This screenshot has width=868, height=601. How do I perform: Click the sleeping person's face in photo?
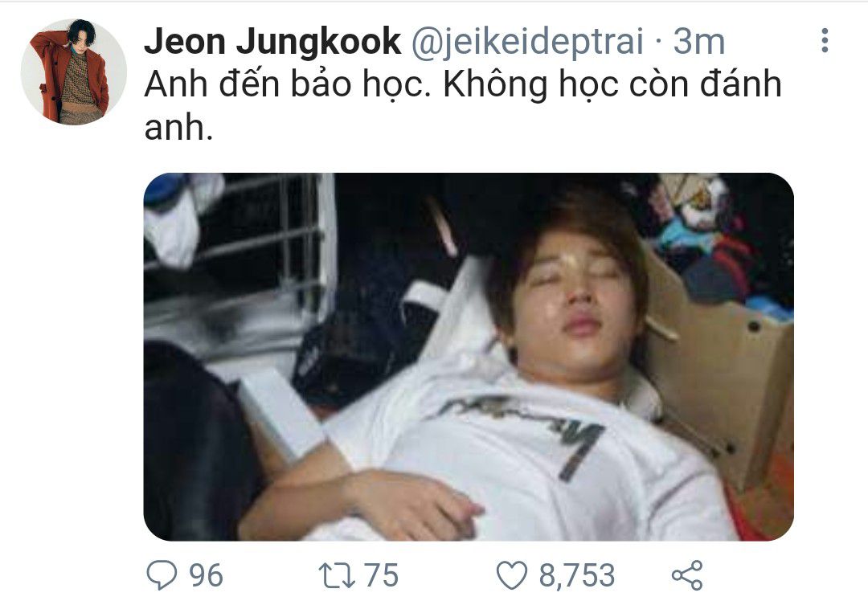tap(575, 299)
